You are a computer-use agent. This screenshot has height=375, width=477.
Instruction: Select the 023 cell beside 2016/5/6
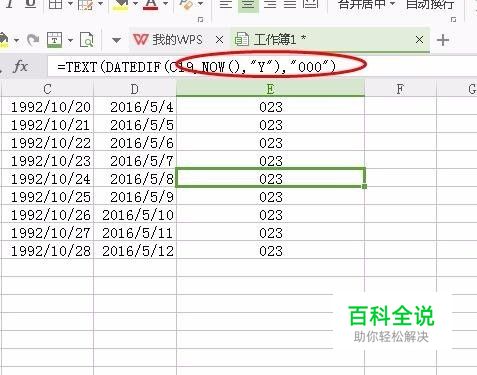tap(270, 143)
